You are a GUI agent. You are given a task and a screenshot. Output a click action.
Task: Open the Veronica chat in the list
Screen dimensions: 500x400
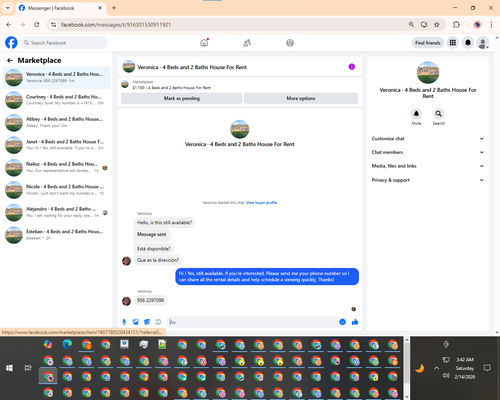click(x=56, y=77)
